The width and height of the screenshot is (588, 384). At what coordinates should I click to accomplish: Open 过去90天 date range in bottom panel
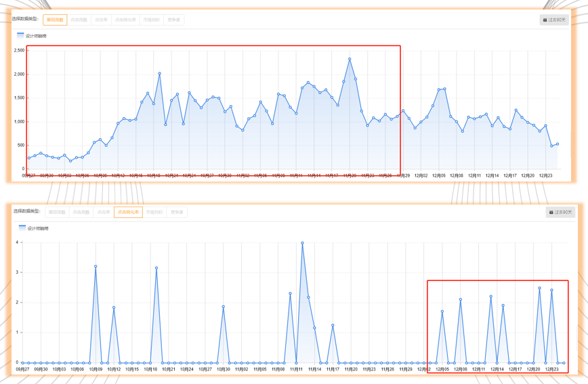point(560,212)
